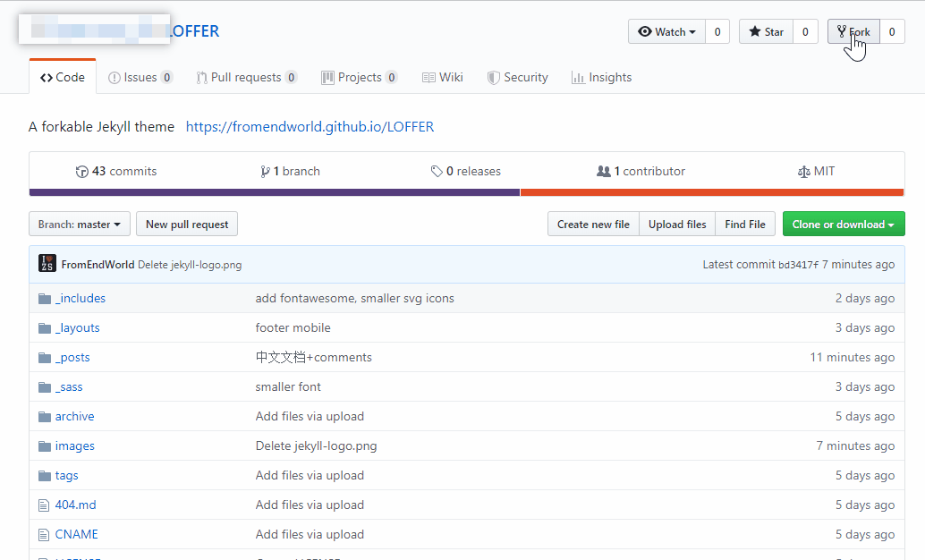Open the images folder

coord(75,446)
